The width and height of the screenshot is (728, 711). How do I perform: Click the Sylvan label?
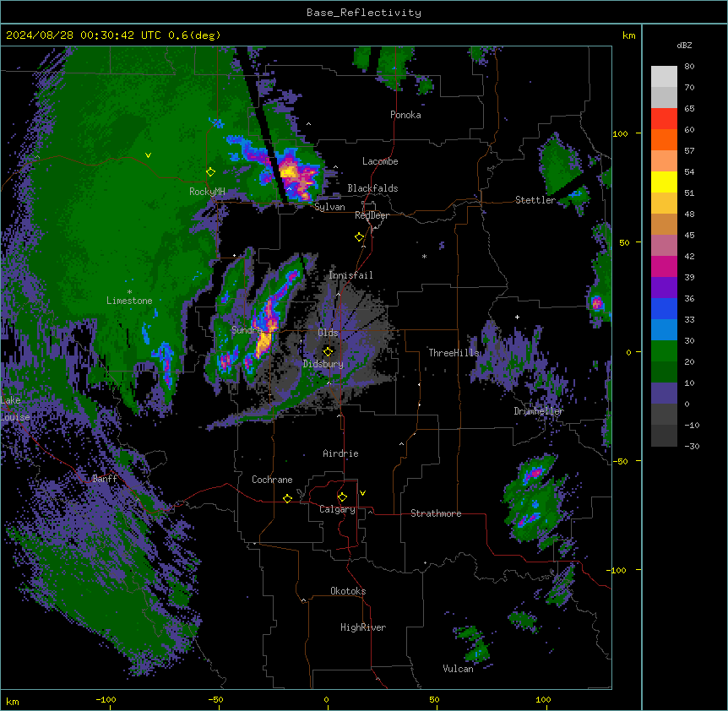pos(329,207)
